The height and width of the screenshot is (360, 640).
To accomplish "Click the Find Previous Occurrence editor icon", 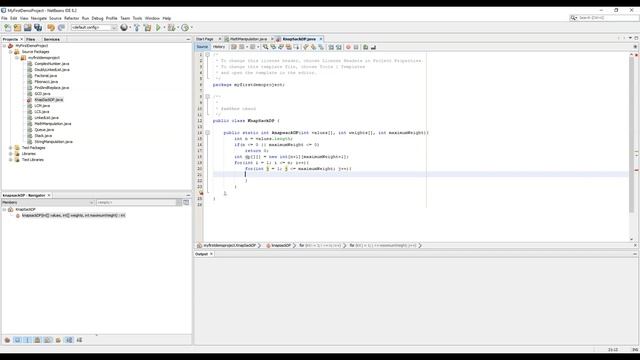I will 273,47.
